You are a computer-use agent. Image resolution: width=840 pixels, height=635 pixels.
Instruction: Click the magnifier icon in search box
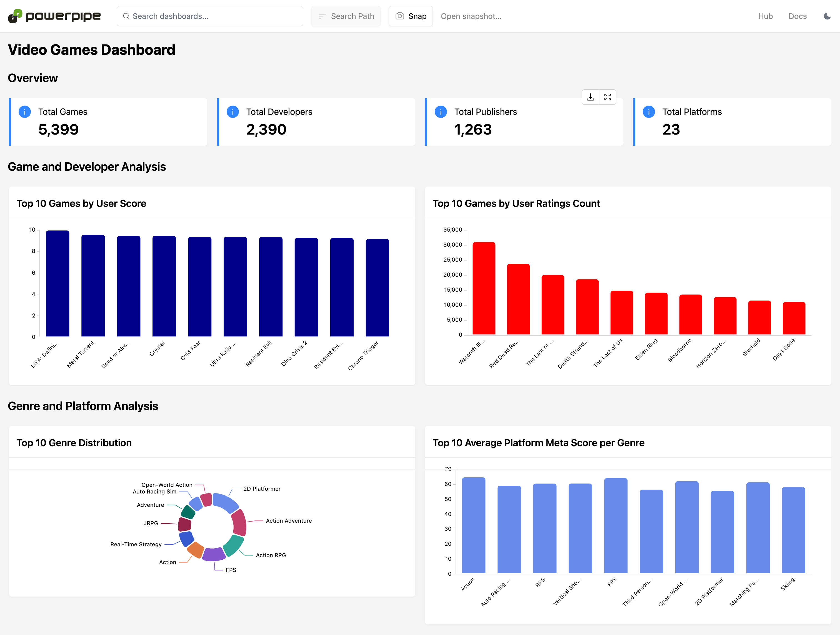point(126,16)
